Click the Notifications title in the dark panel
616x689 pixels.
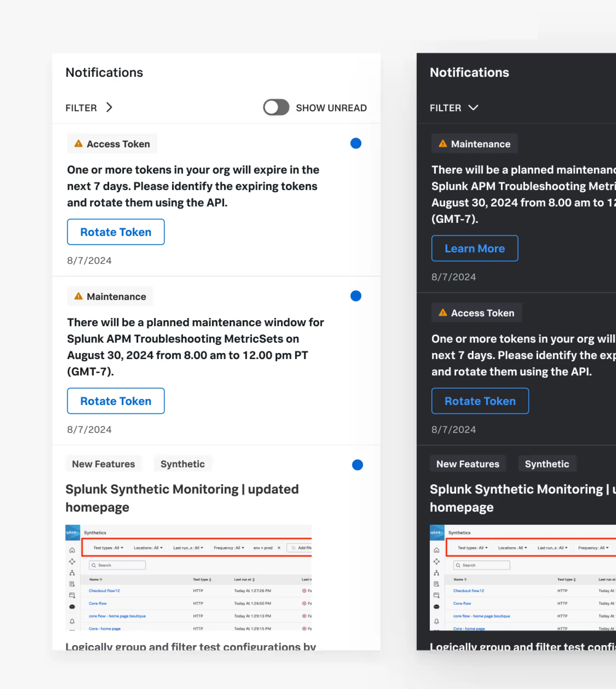[470, 73]
